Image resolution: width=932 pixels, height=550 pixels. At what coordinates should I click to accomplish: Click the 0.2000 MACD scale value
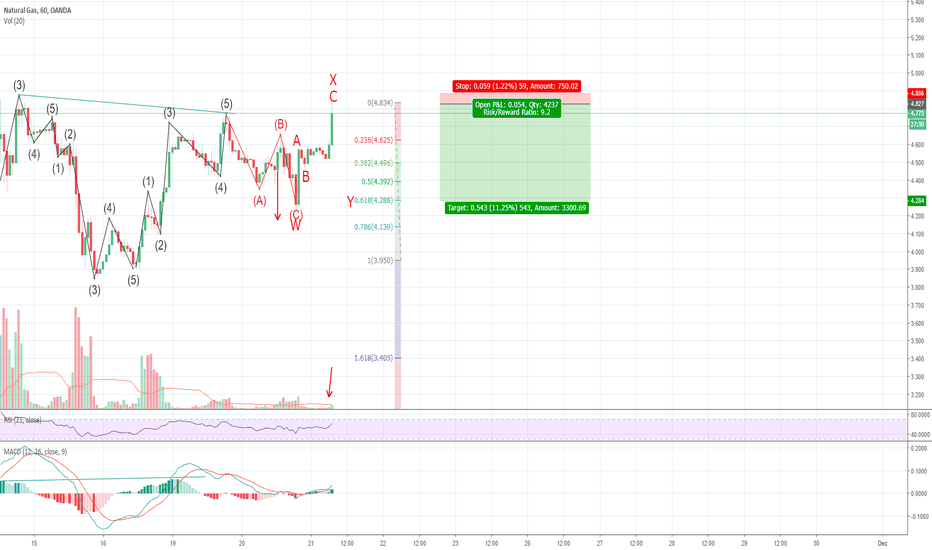(918, 449)
